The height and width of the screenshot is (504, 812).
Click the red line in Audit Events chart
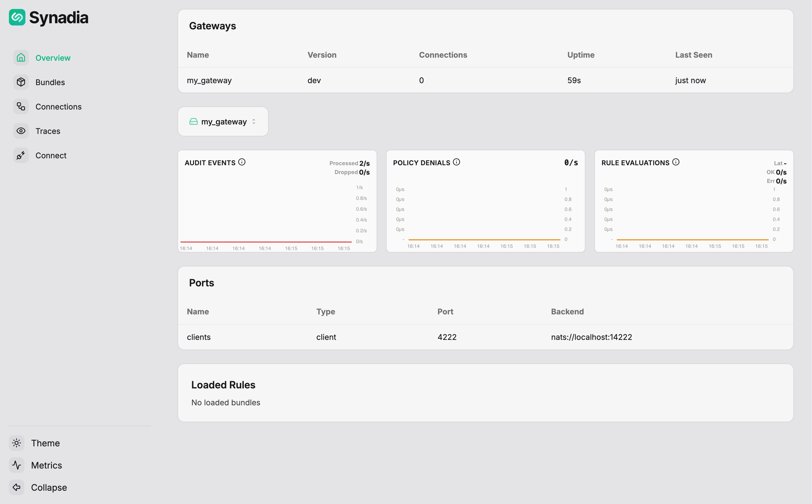click(266, 242)
